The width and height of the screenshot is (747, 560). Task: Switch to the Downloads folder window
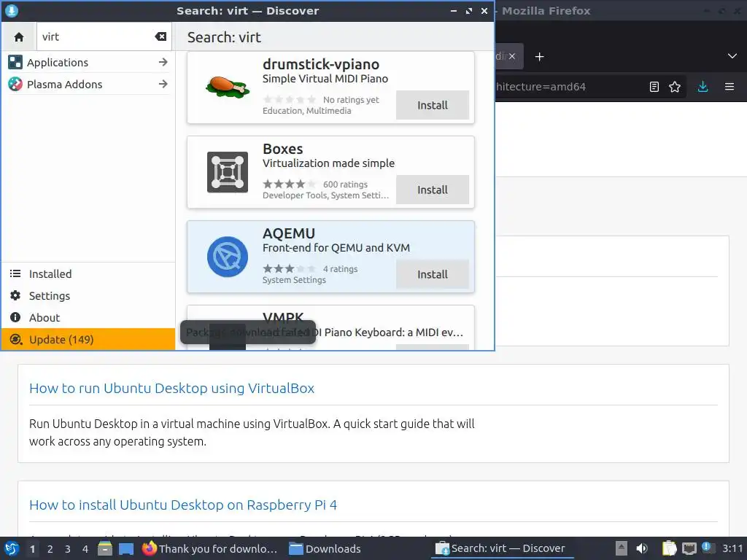pos(325,548)
